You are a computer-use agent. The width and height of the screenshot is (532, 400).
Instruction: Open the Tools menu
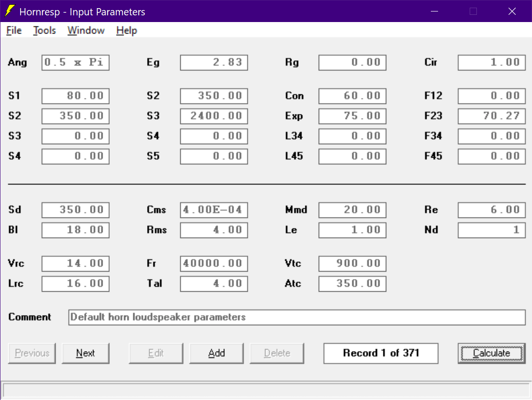tap(45, 31)
